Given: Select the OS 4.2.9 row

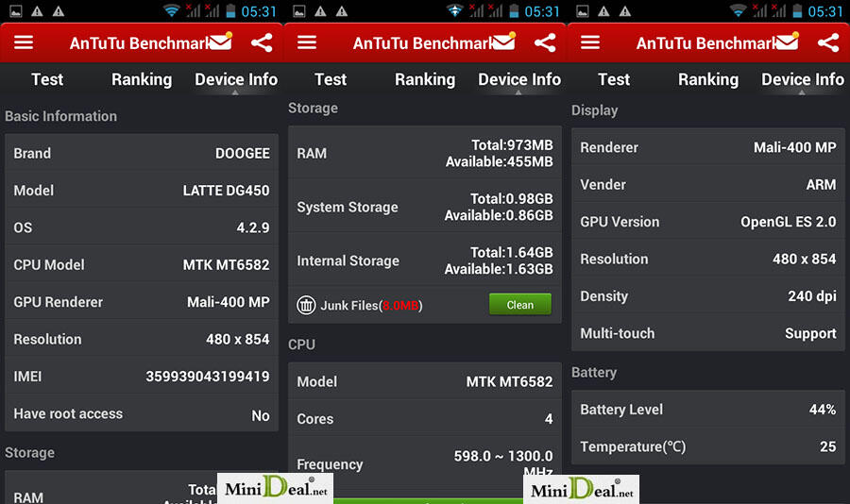Looking at the screenshot, I should [142, 227].
